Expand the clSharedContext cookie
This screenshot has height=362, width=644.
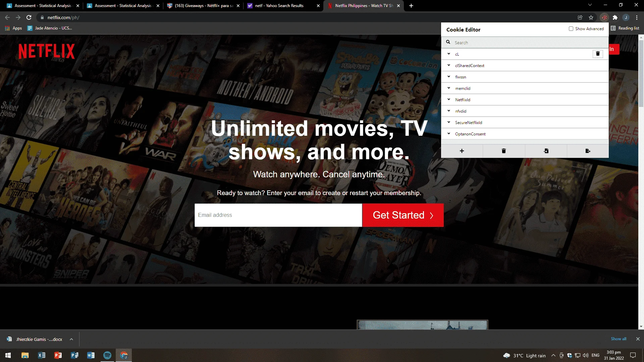449,65
